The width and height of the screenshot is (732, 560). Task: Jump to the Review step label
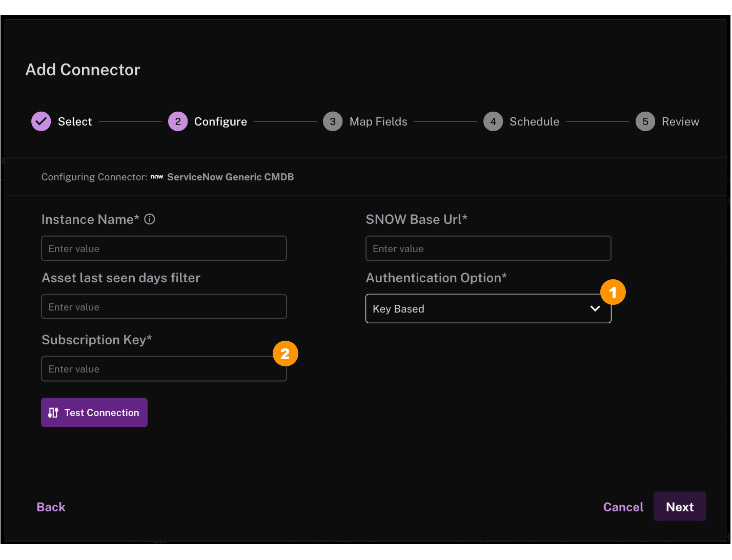coord(680,121)
